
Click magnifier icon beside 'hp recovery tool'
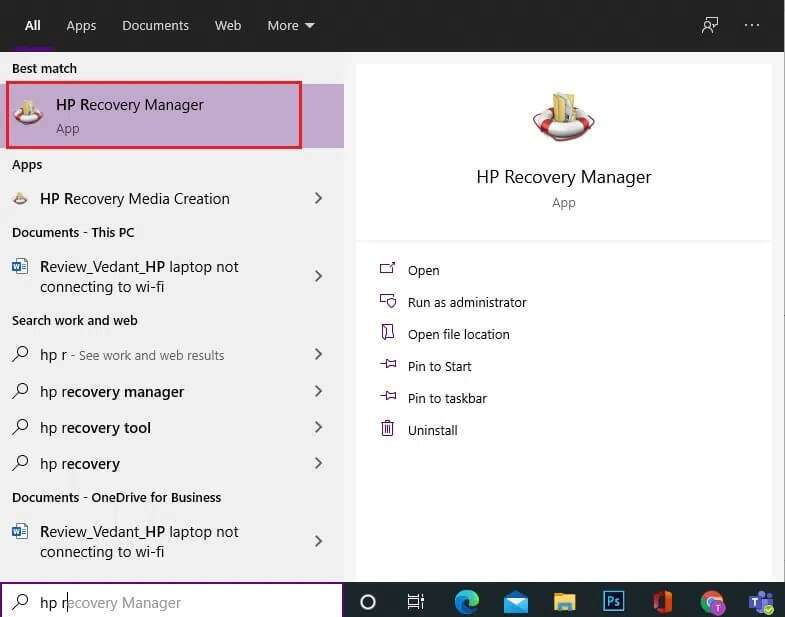(20, 427)
